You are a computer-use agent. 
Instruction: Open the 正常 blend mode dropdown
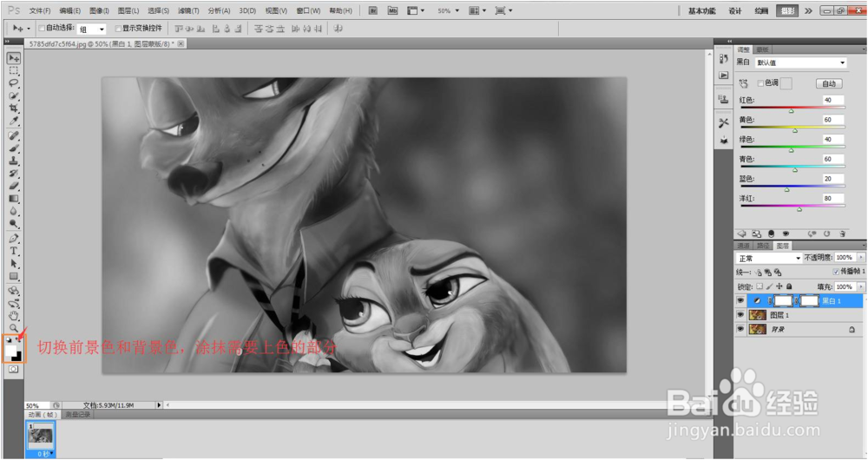(769, 258)
